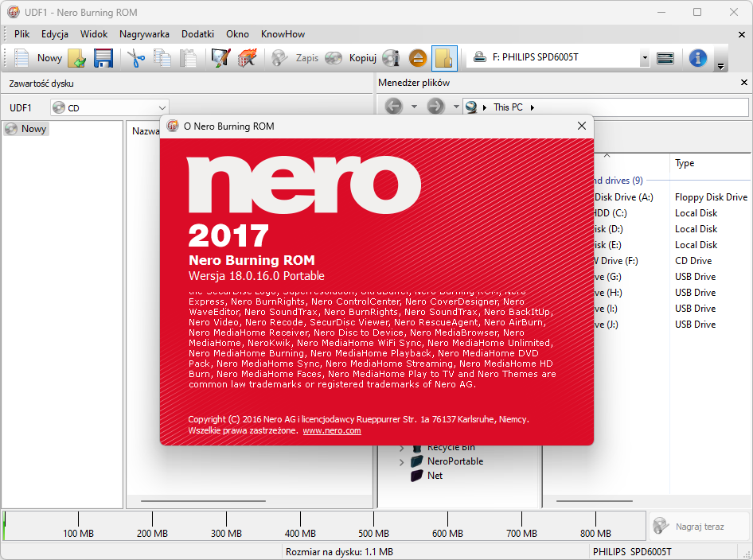This screenshot has width=753, height=560.
Task: Eject the disc with orange eject icon
Action: [418, 58]
